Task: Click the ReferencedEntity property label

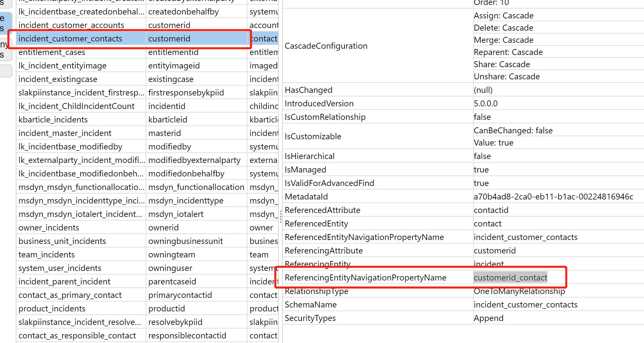Action: [316, 224]
